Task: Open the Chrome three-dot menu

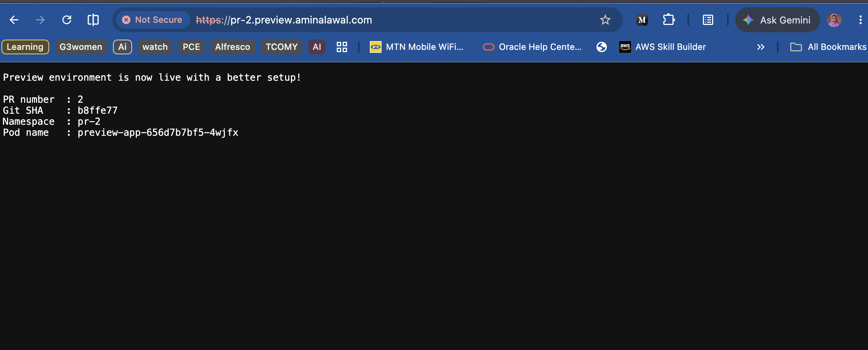Action: click(860, 20)
